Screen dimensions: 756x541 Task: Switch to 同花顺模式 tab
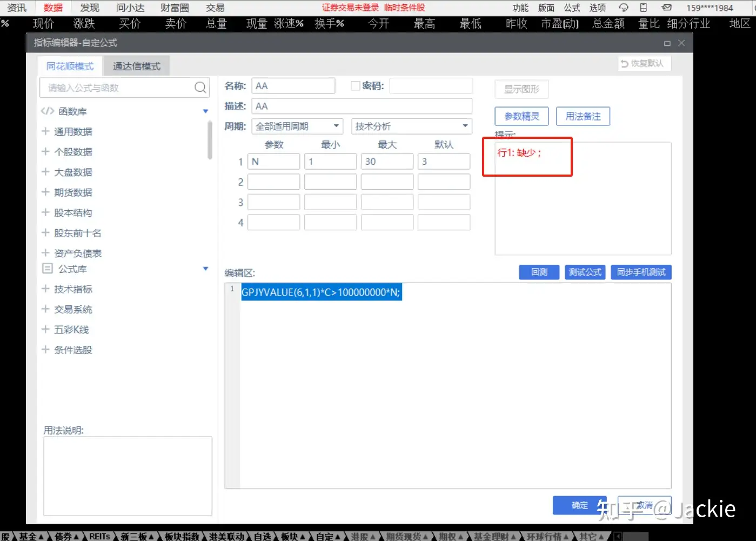tap(70, 66)
